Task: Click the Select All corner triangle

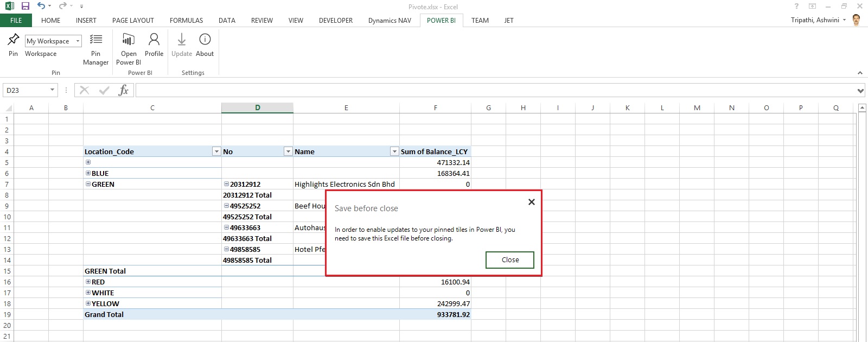Action: tap(8, 108)
